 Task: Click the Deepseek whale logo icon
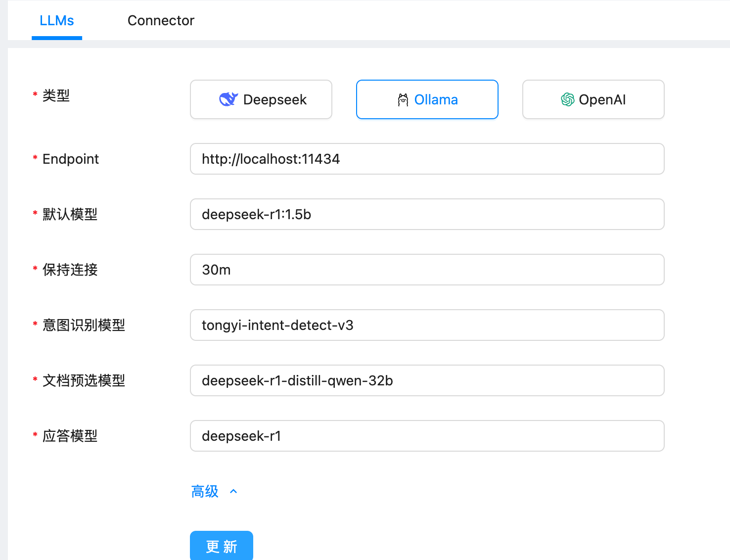(228, 99)
